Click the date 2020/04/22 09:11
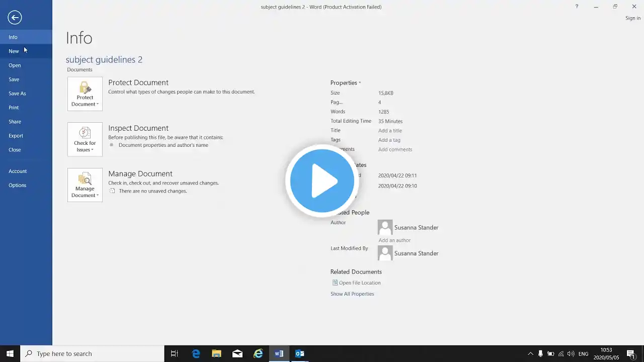This screenshot has height=362, width=644. 397,175
